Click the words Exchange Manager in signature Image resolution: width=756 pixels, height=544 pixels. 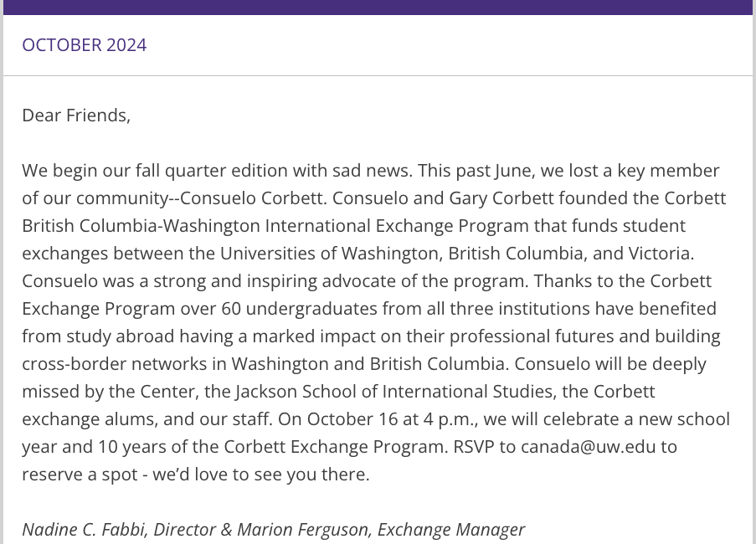(451, 530)
